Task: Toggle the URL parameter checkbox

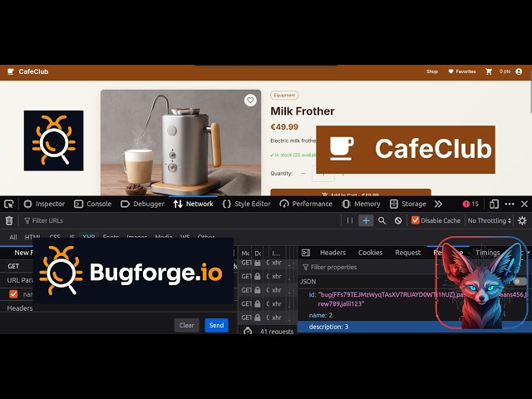Action: pos(13,293)
